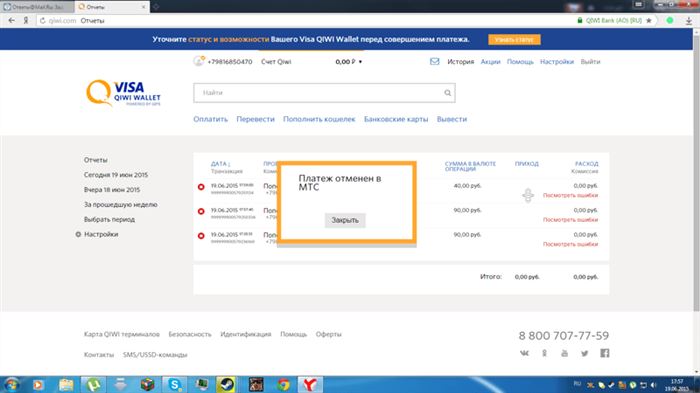Click red error status icon of 40,00 руб. row
The height and width of the screenshot is (393, 700).
pos(201,187)
